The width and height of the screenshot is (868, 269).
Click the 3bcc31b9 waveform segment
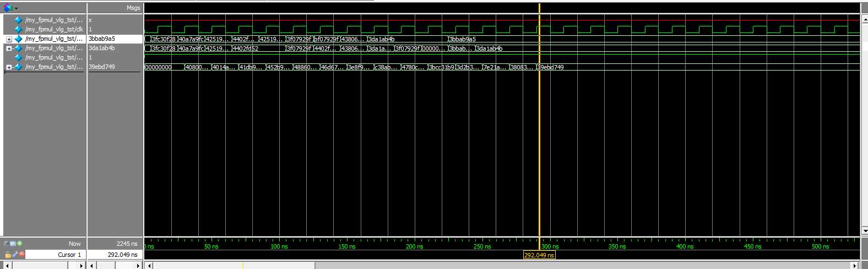pyautogui.click(x=442, y=67)
